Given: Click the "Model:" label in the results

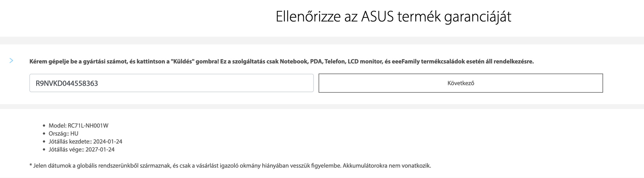Looking at the screenshot, I should pyautogui.click(x=58, y=125).
